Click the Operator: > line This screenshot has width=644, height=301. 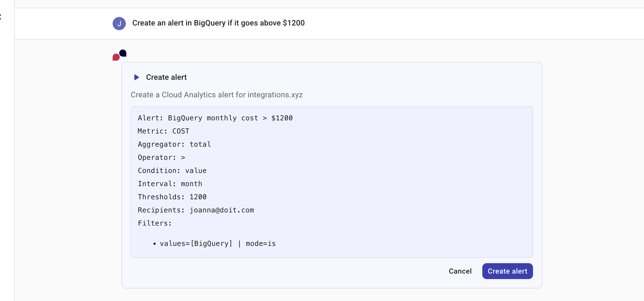coord(161,157)
